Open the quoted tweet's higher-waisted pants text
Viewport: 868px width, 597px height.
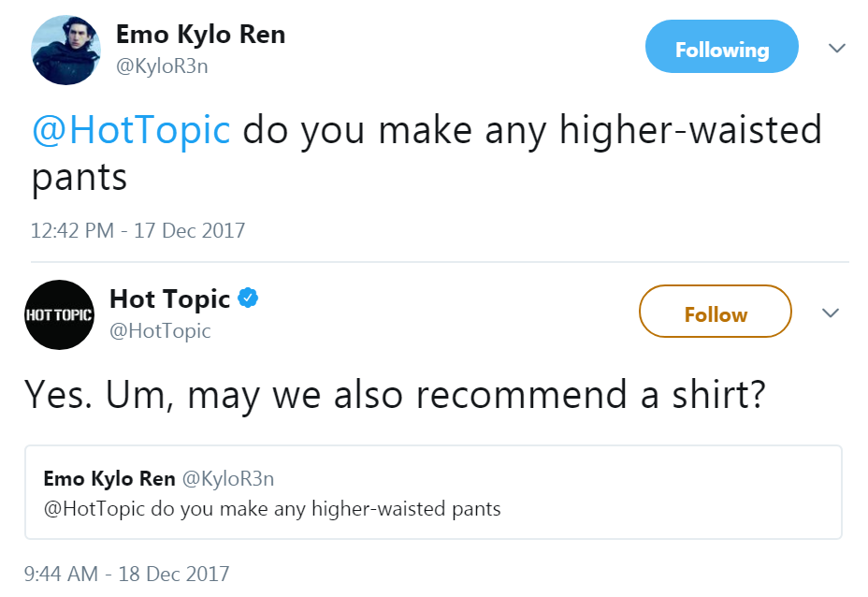click(271, 509)
